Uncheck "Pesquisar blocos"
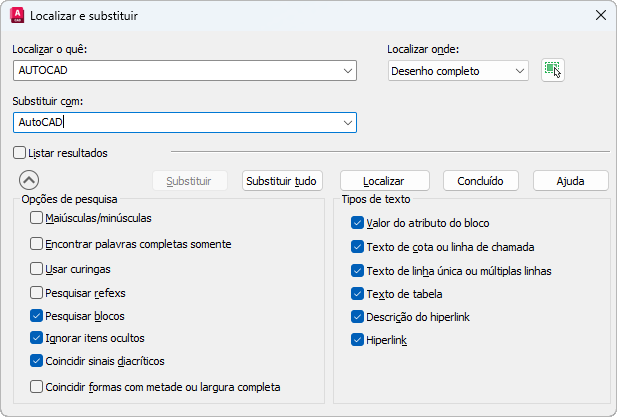This screenshot has height=417, width=617. click(37, 315)
